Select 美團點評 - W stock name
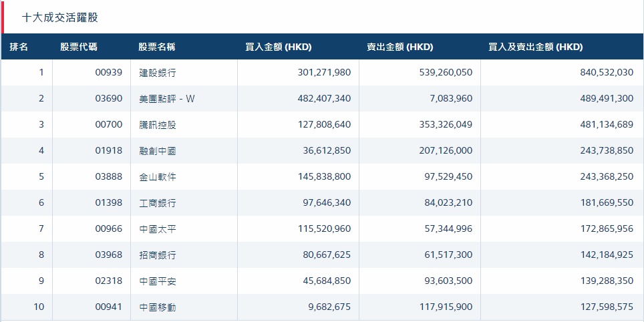Viewport: 644px width, 322px height. 167,99
